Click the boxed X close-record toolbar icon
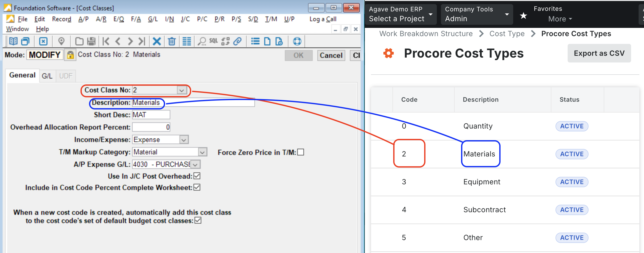Image resolution: width=644 pixels, height=253 pixels. point(43,41)
